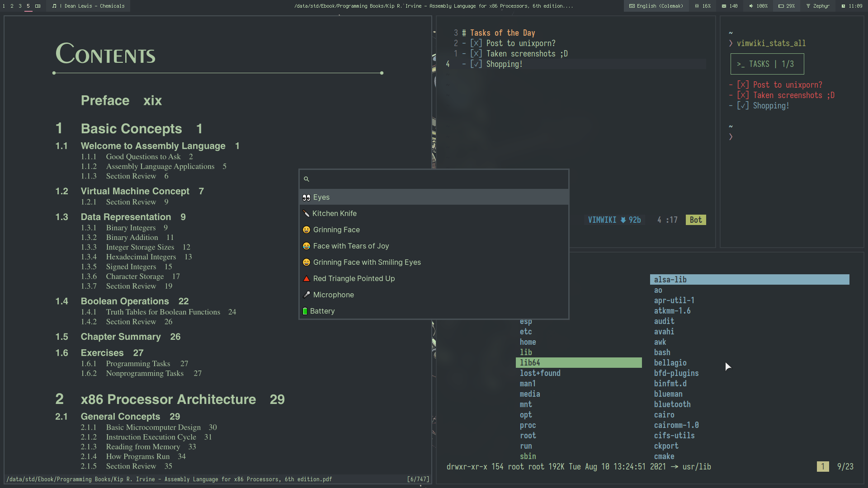Viewport: 868px width, 488px height.
Task: Click the music note icon in the top bar
Action: pos(54,6)
